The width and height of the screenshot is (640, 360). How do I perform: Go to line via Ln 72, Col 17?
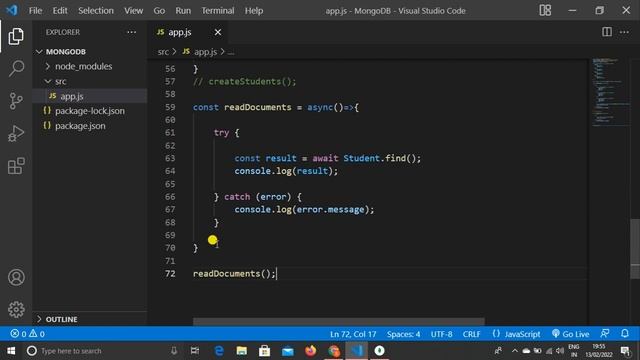pyautogui.click(x=353, y=334)
